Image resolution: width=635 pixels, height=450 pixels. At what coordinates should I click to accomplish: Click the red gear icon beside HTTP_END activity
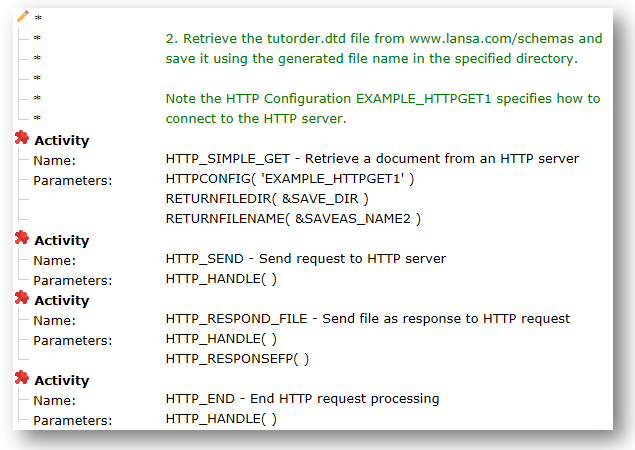(x=22, y=379)
